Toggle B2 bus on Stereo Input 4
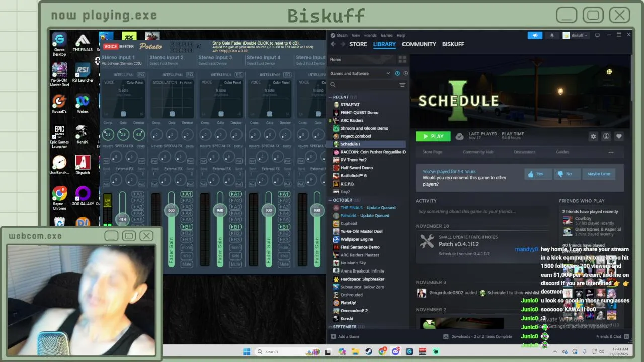Viewport: 644px width, 362px height. 284,233
